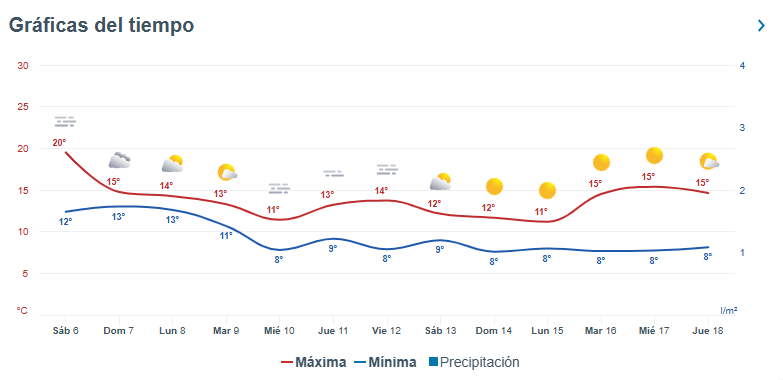Click the fog icon above Sáb 6
The image size is (783, 380).
point(65,121)
